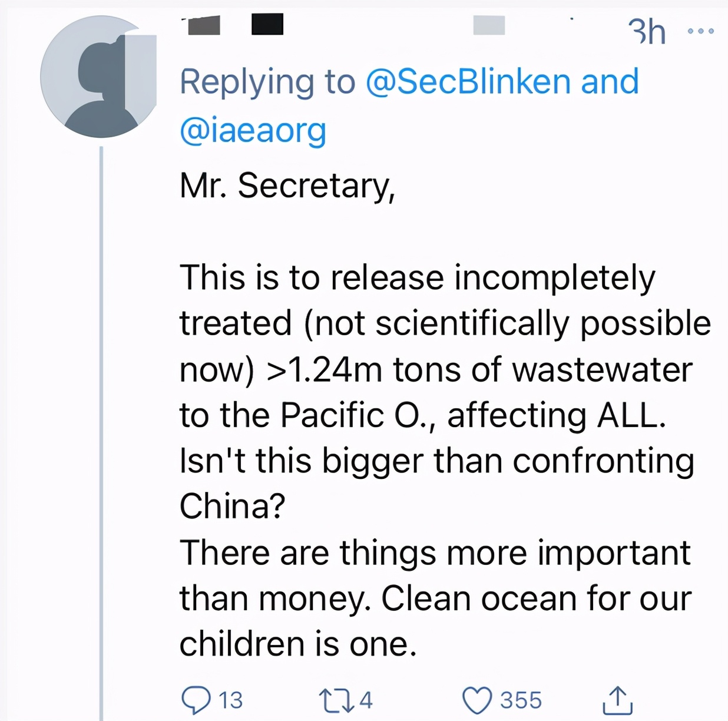Click the "China?" line of the tweet

point(233,505)
